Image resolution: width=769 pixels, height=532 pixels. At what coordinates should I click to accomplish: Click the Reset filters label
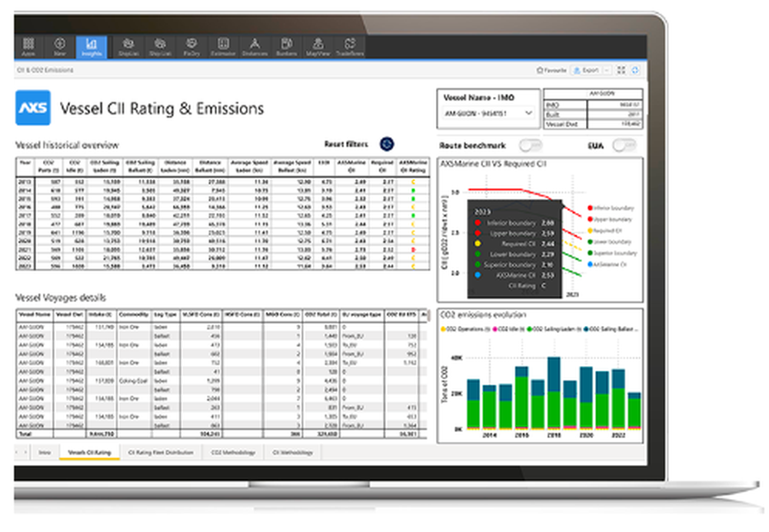346,145
